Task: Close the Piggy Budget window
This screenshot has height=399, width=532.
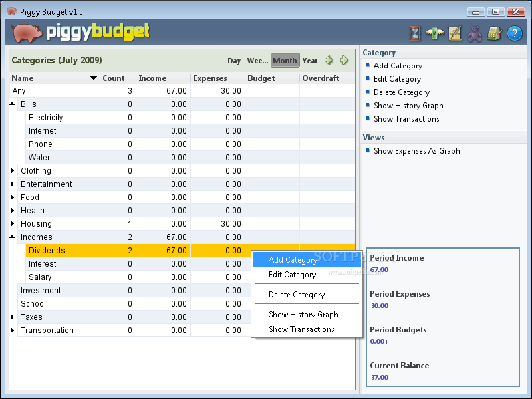Action: click(516, 12)
